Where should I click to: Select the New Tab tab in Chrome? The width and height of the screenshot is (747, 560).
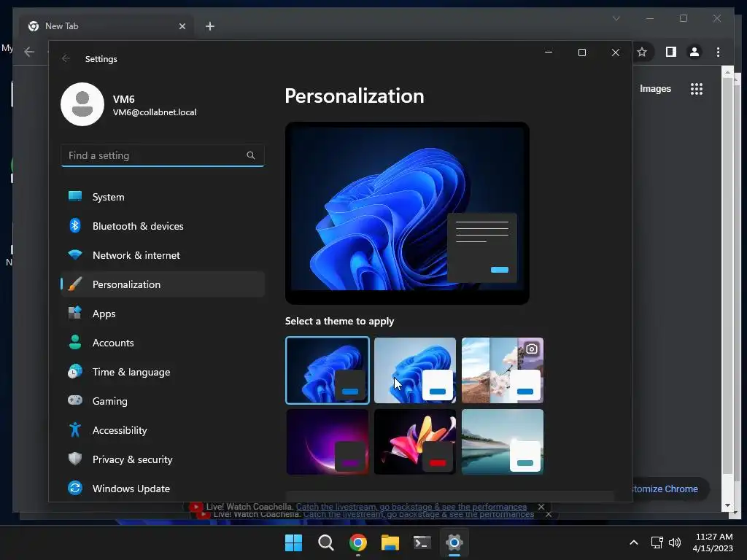(107, 26)
